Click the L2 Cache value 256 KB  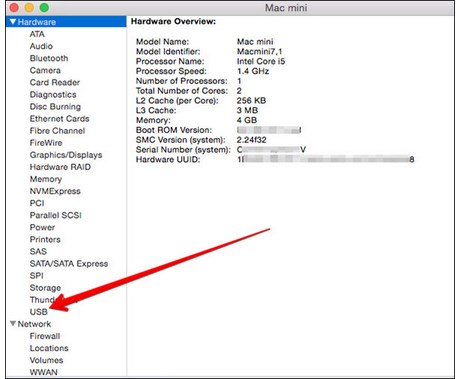point(251,100)
